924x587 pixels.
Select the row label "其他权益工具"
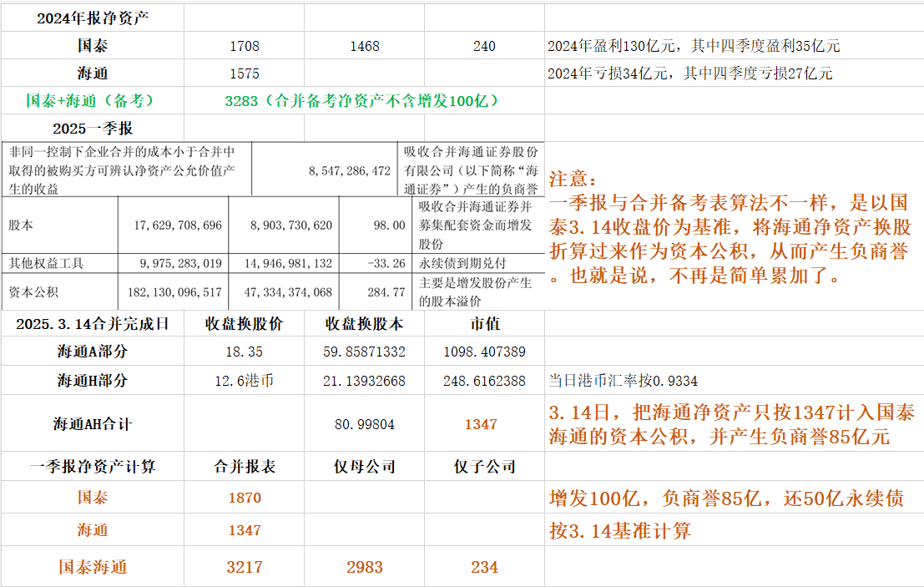[x=45, y=264]
